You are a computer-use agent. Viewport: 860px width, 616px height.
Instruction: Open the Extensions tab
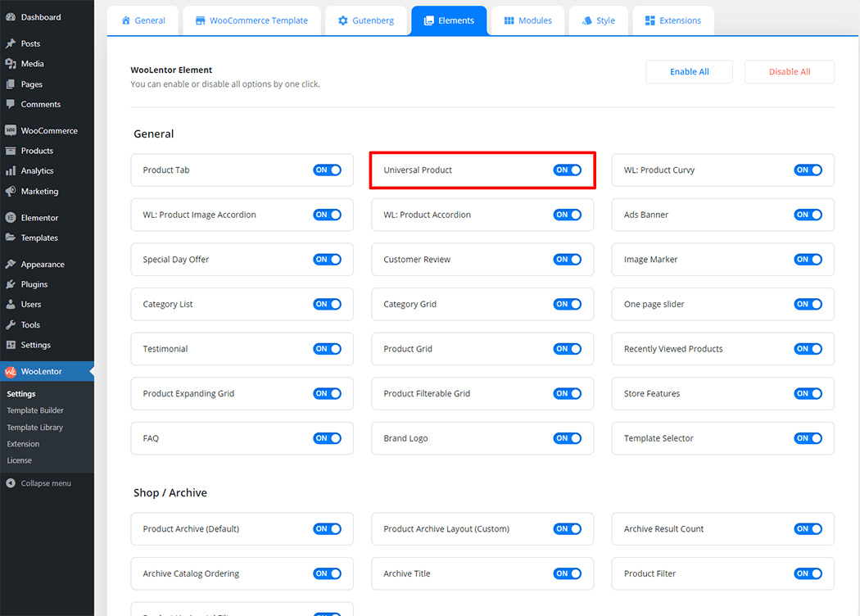point(673,20)
